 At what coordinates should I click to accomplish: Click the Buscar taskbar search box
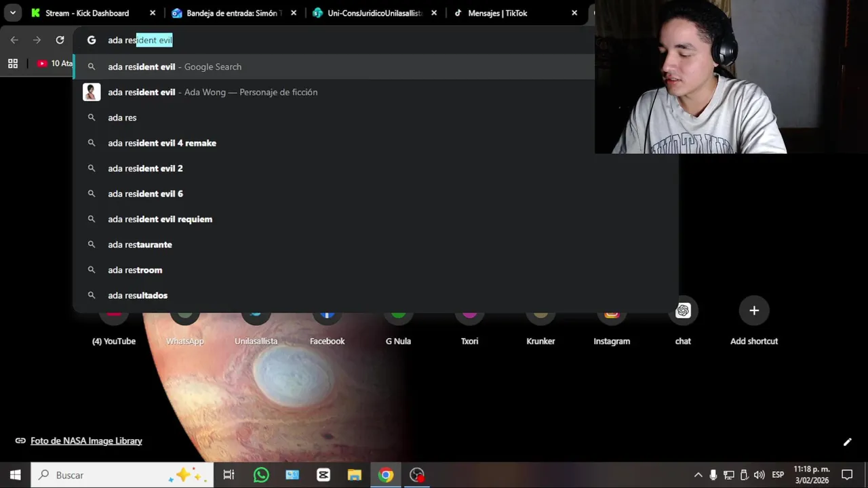pyautogui.click(x=122, y=475)
